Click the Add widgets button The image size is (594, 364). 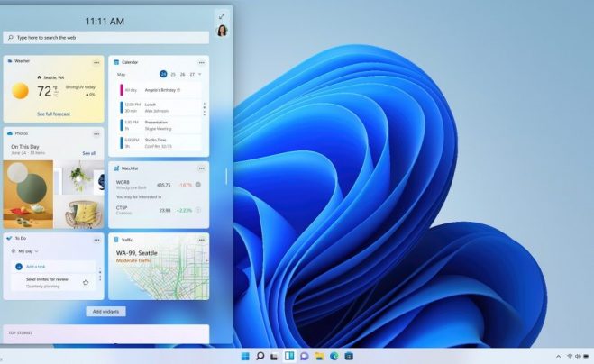tap(106, 311)
